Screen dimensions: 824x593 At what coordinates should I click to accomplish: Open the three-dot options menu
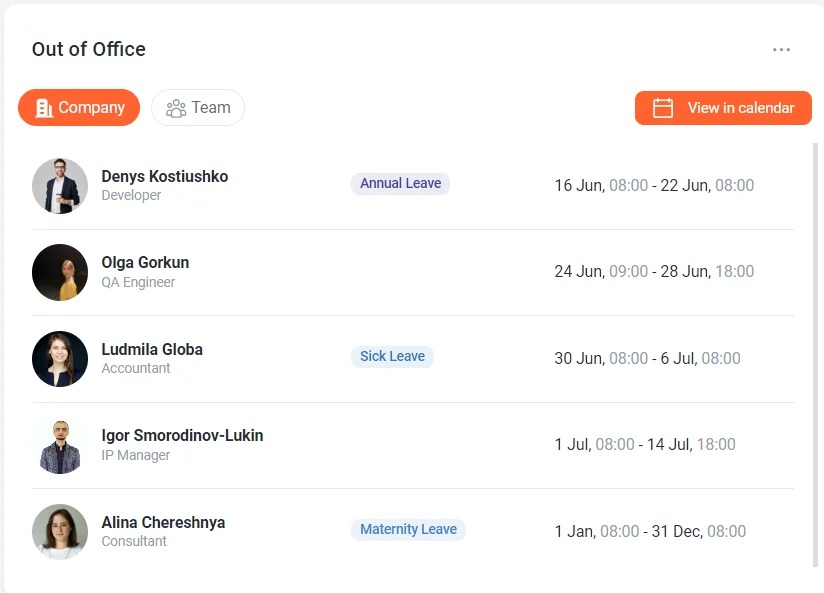coord(781,50)
